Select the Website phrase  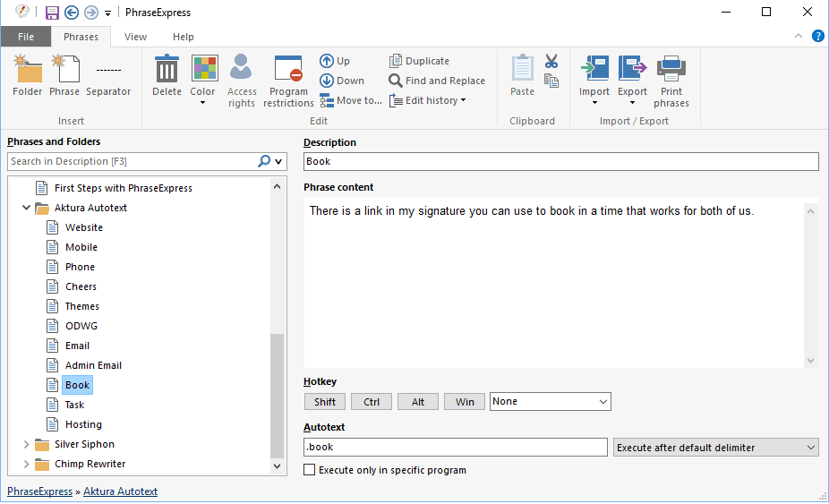tap(84, 227)
